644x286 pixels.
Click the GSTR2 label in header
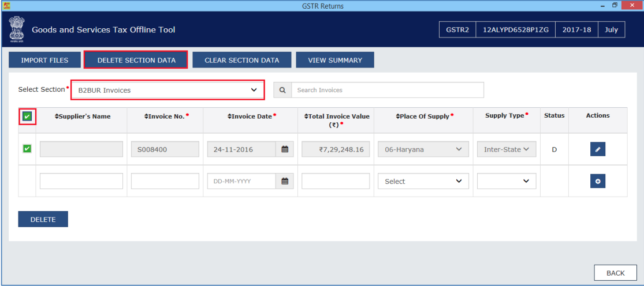(x=457, y=30)
